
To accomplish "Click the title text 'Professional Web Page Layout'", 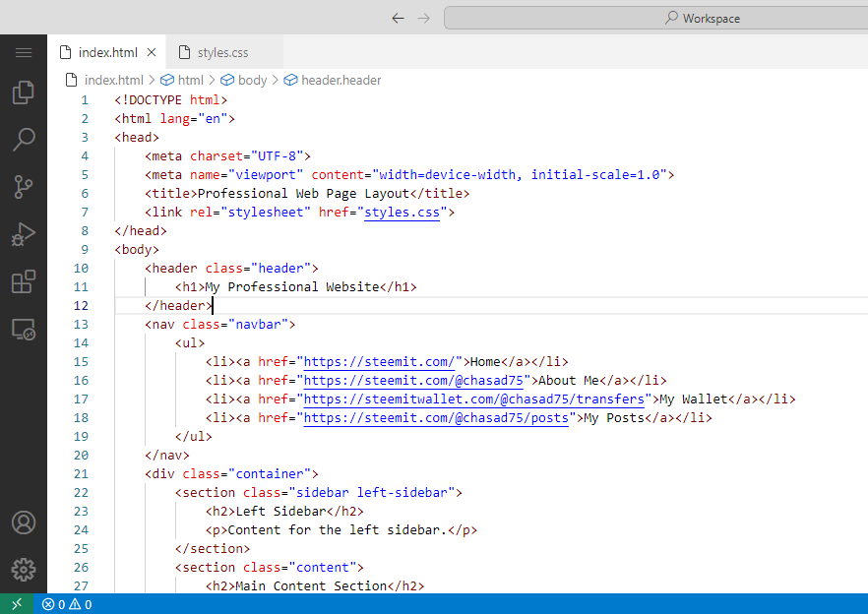I will (x=303, y=193).
